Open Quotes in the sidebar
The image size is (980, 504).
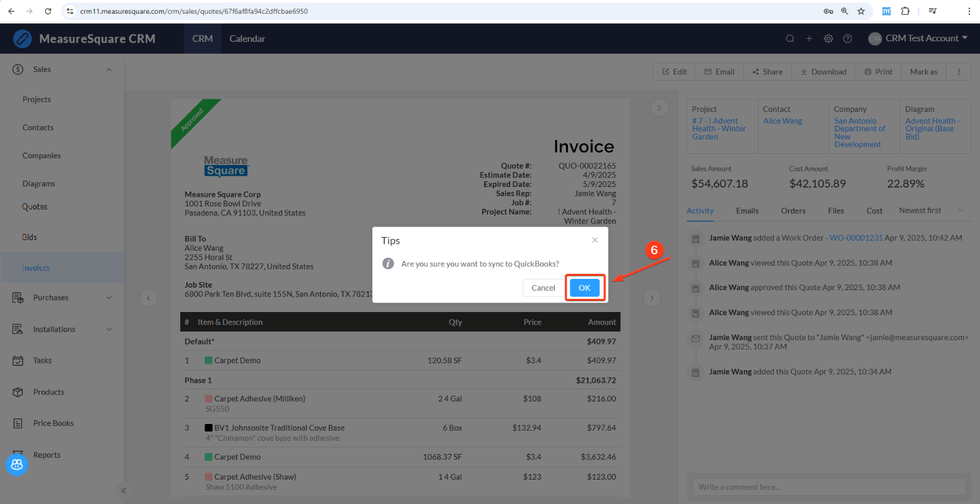click(x=35, y=207)
